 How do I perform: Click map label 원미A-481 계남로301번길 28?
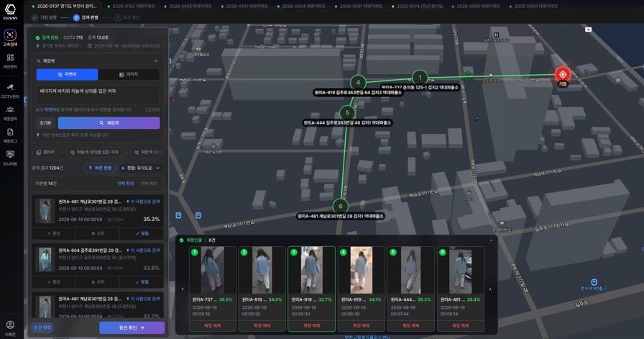(340, 216)
